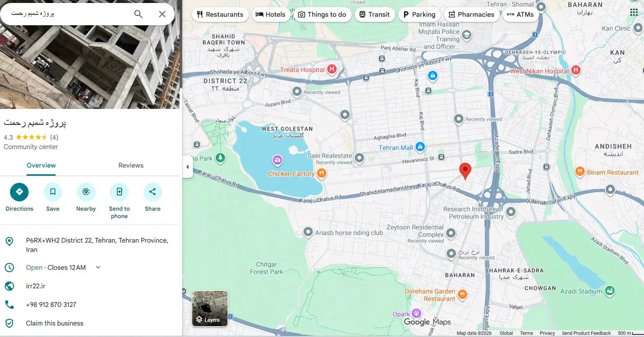Filter the map by Hotels
The image size is (644, 337).
tap(270, 14)
